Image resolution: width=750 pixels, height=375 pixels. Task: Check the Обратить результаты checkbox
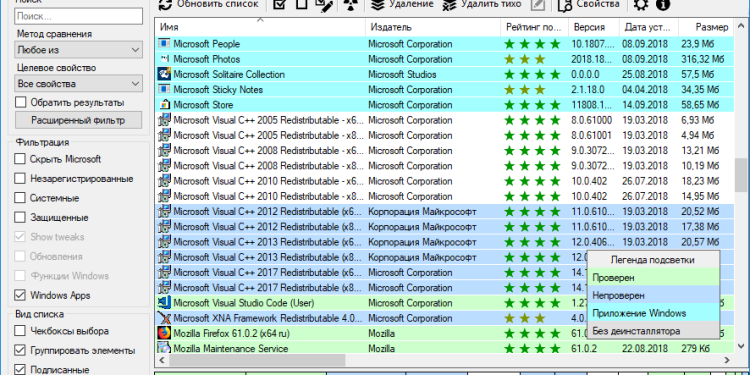21,102
